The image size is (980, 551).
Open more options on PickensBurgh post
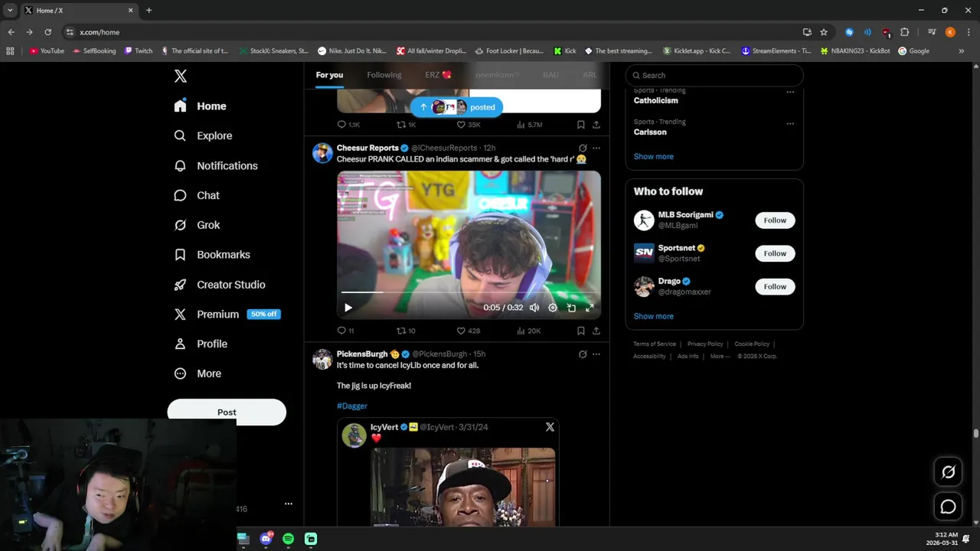pyautogui.click(x=596, y=354)
